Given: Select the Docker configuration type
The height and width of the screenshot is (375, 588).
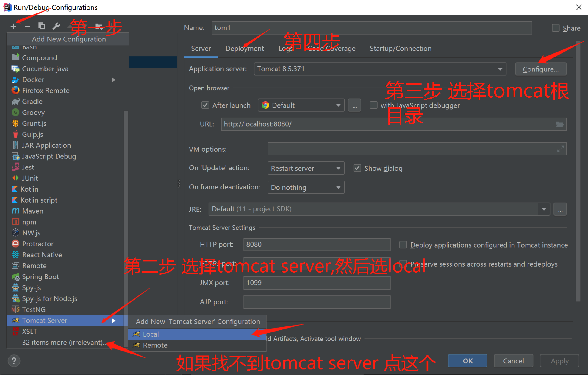Looking at the screenshot, I should click(x=33, y=80).
